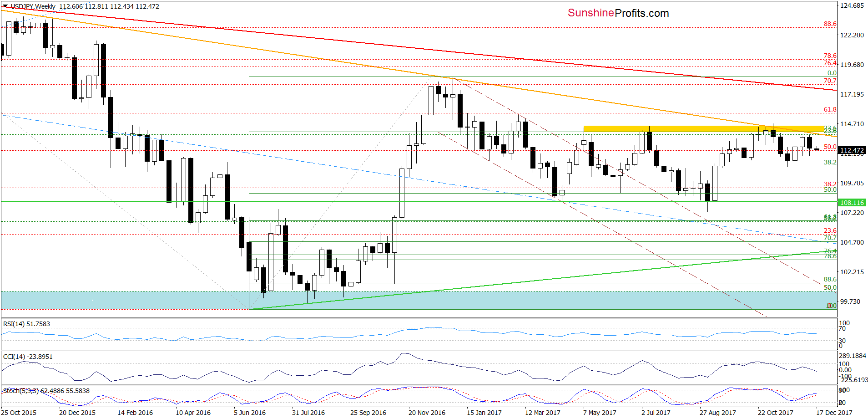Select the yellow resistance zone rectangle
The image size is (868, 419).
pos(703,129)
